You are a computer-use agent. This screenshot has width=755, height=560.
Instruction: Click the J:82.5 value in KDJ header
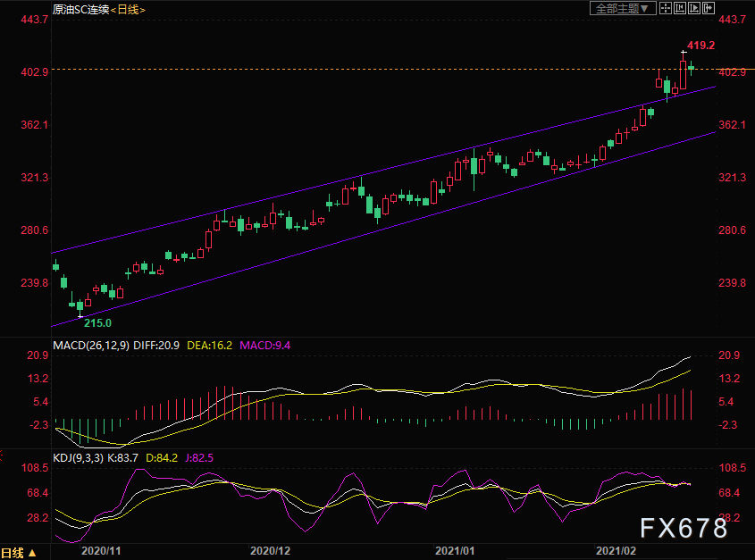[197, 458]
